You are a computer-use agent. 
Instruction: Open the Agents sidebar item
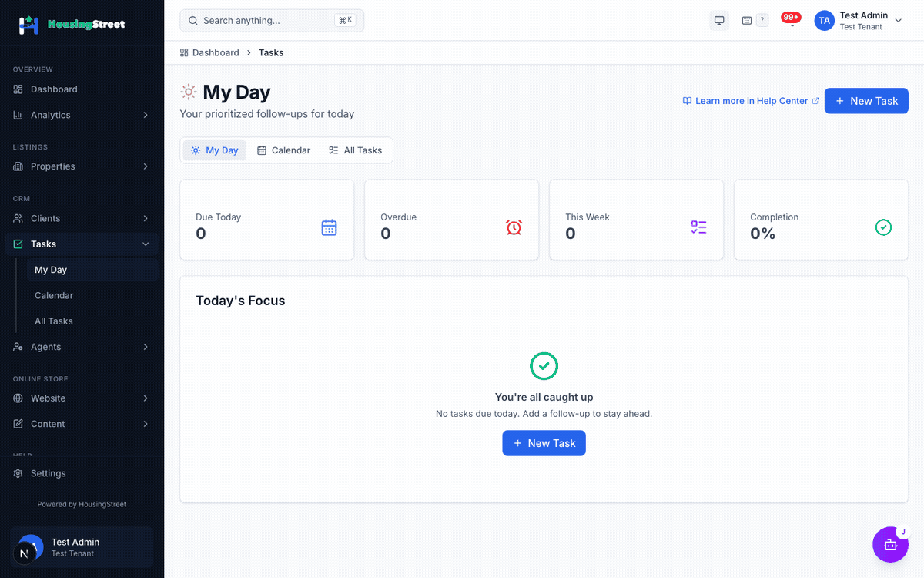(x=82, y=347)
